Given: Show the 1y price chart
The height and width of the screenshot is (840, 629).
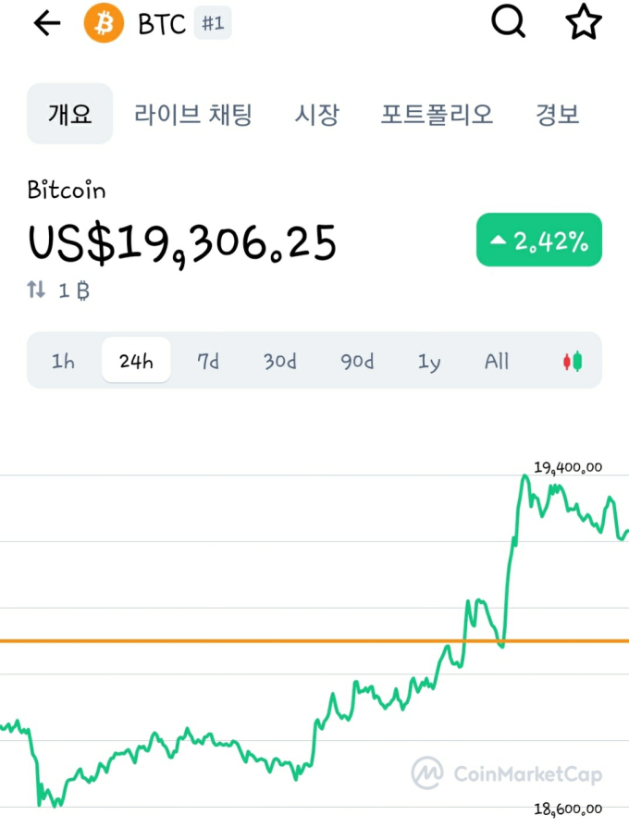Looking at the screenshot, I should [x=428, y=361].
